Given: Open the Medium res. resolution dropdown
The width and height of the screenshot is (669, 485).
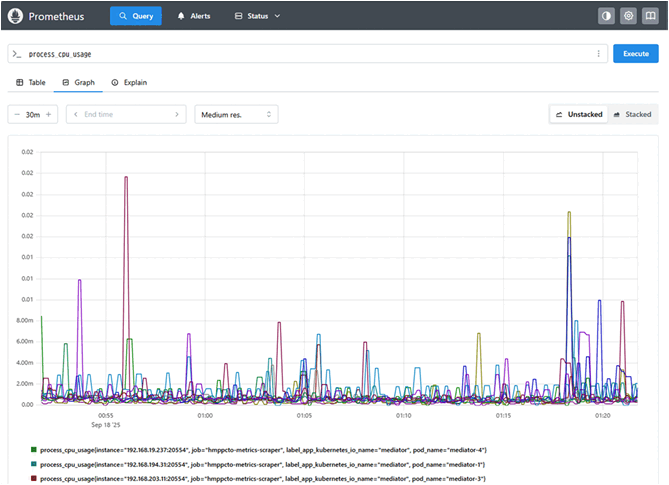Looking at the screenshot, I should [237, 115].
